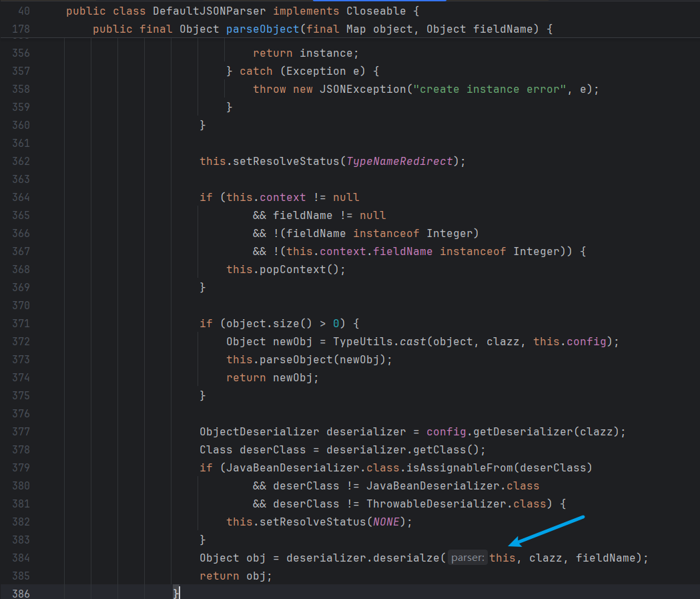Click the NONE constant on line 382
This screenshot has height=599, width=700.
tap(386, 522)
